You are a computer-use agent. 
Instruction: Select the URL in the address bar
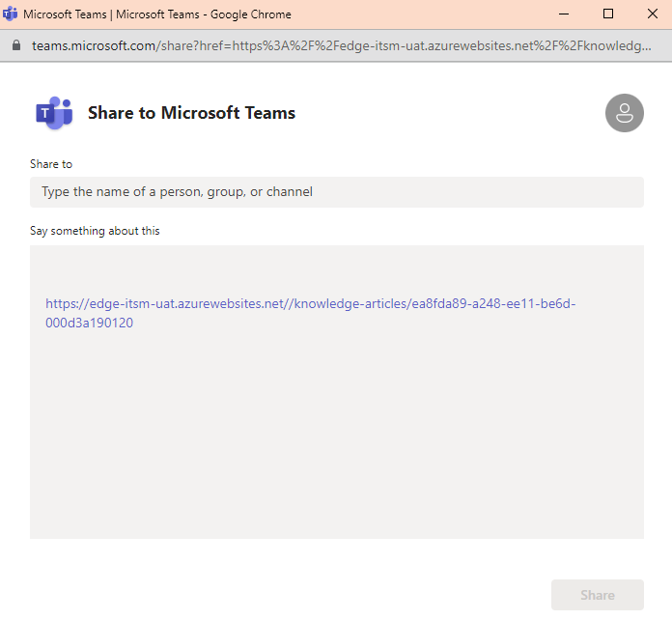point(341,45)
